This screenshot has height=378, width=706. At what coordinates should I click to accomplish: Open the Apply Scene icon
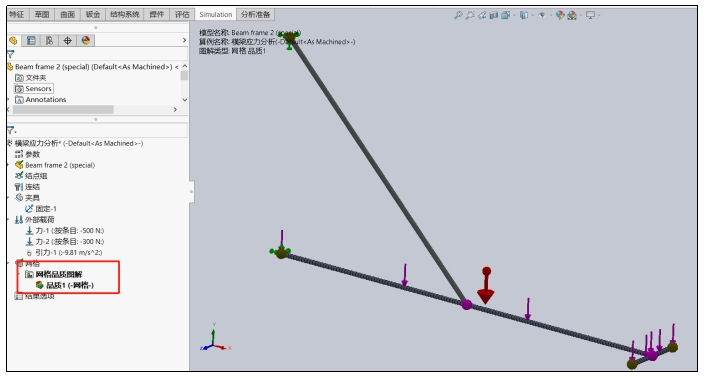click(572, 15)
